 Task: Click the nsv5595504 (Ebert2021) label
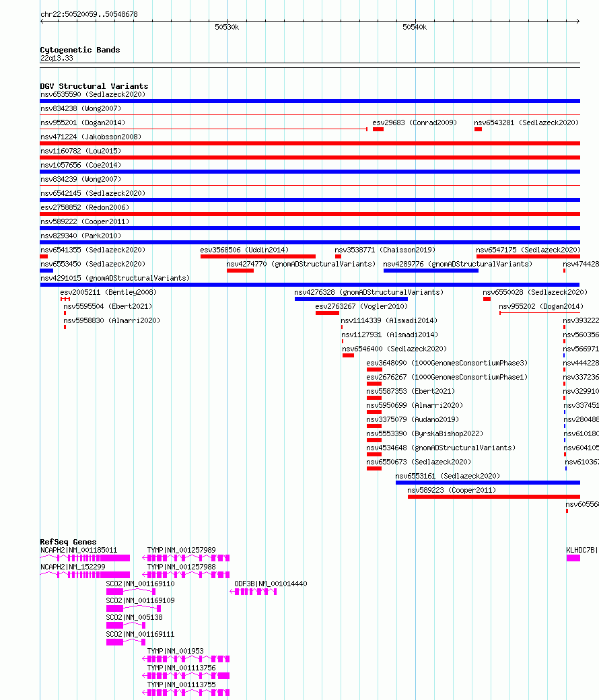click(108, 307)
